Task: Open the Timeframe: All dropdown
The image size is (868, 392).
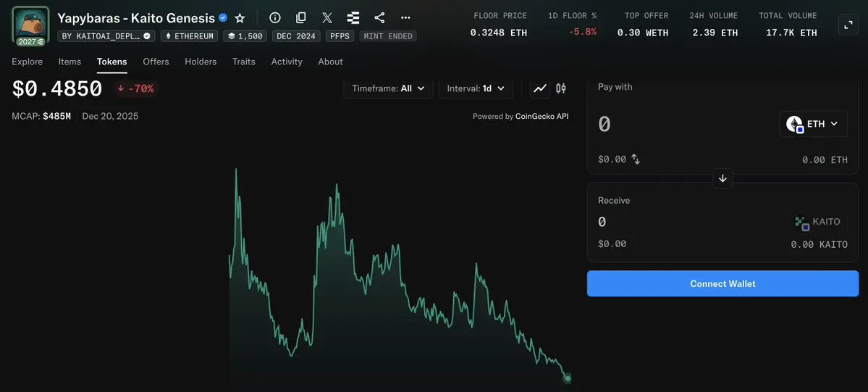Action: (x=388, y=88)
